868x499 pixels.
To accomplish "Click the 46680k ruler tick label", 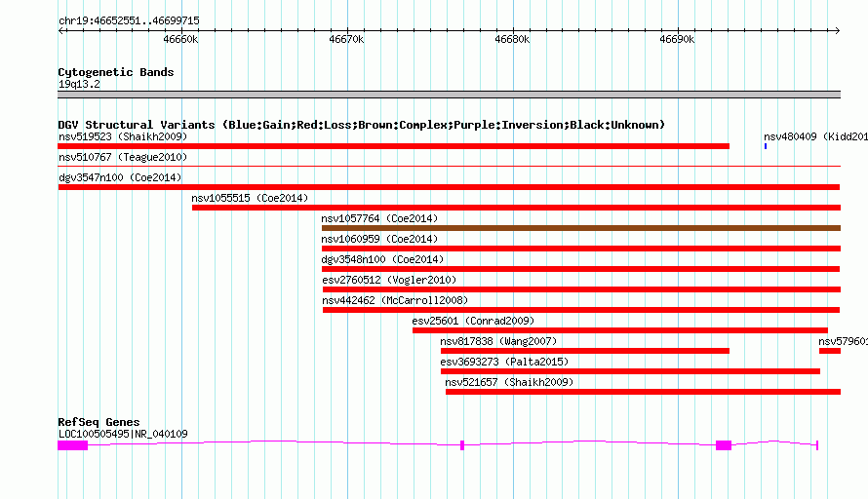I will pos(512,39).
